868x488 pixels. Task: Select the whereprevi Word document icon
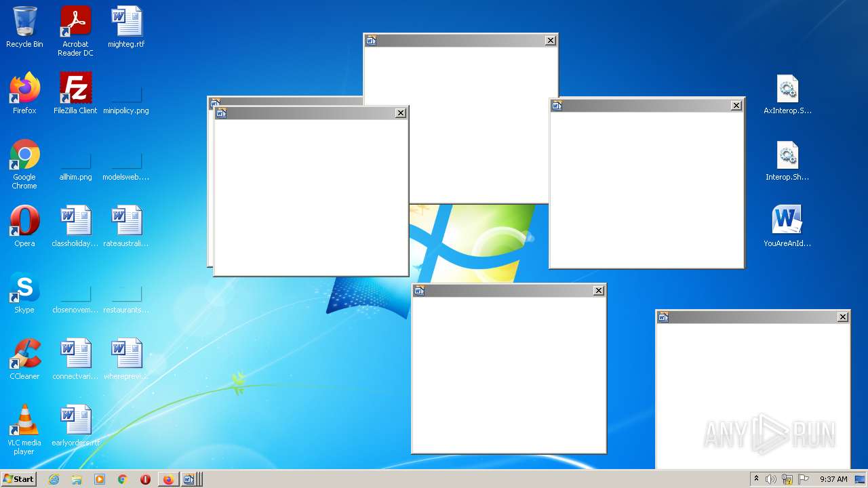(126, 359)
